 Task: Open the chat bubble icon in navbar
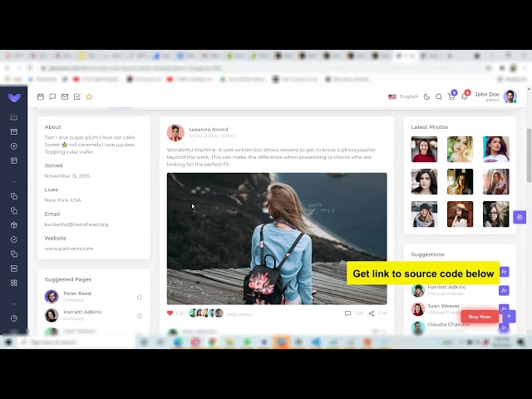pyautogui.click(x=52, y=96)
